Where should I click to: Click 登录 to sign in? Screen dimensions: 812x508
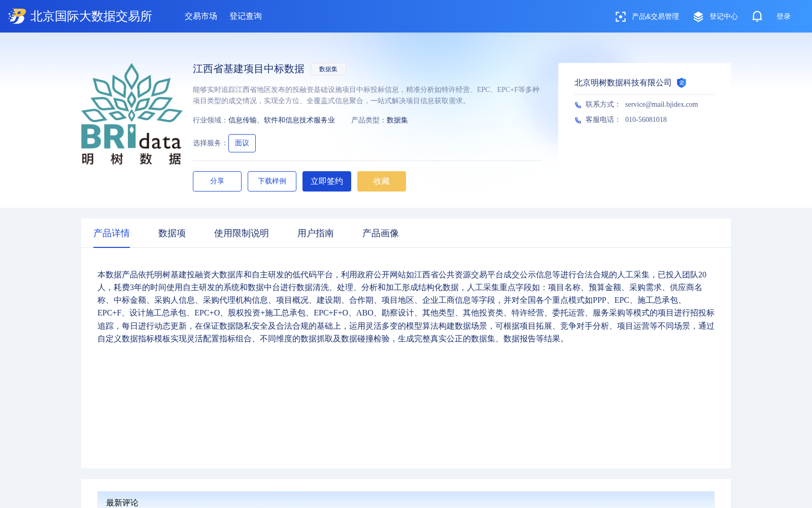(784, 17)
